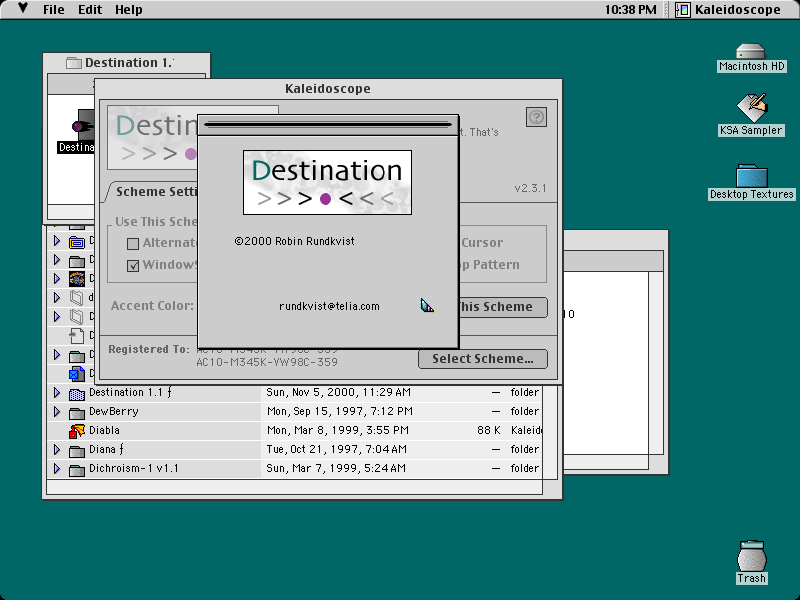Select the Destination 1.1 ƒ folder icon
800x600 pixels.
(77, 393)
